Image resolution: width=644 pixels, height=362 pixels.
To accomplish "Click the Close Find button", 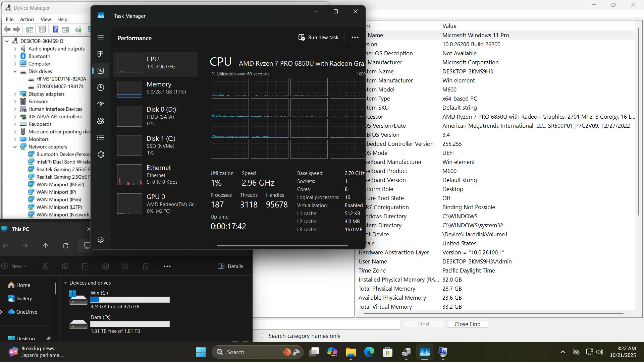I will tap(467, 324).
